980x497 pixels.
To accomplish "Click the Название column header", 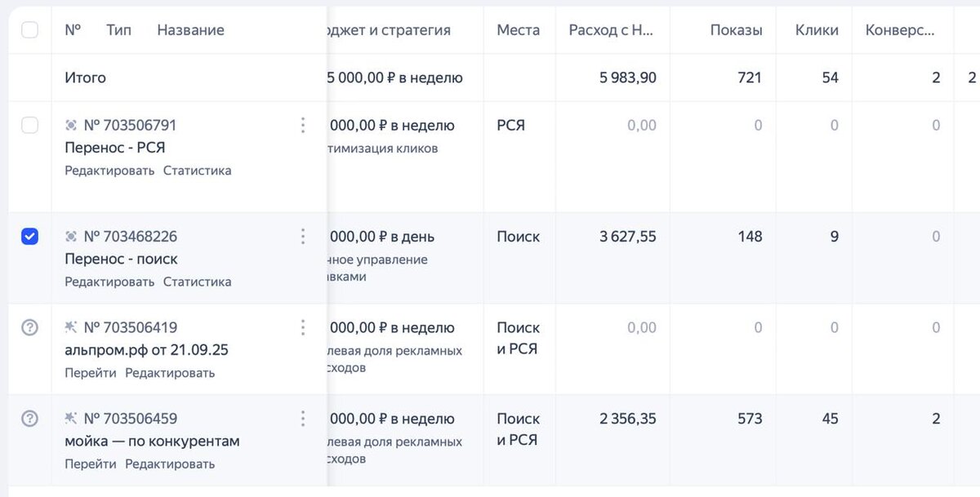I will tap(190, 30).
